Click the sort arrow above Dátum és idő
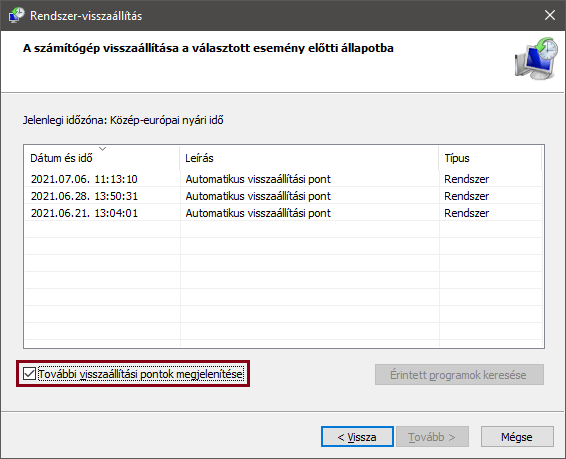566x459 pixels. [x=103, y=148]
